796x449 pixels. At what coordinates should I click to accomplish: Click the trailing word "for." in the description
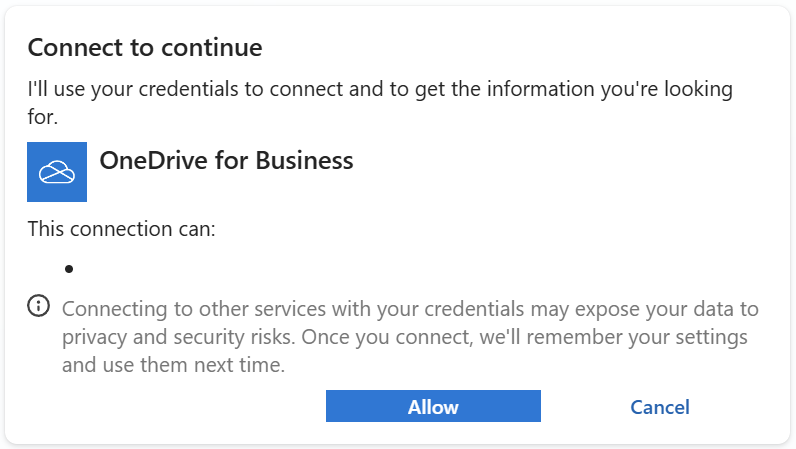point(43,117)
